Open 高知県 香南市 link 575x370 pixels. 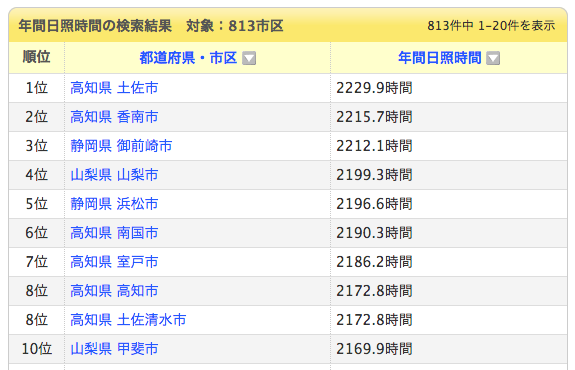114,117
